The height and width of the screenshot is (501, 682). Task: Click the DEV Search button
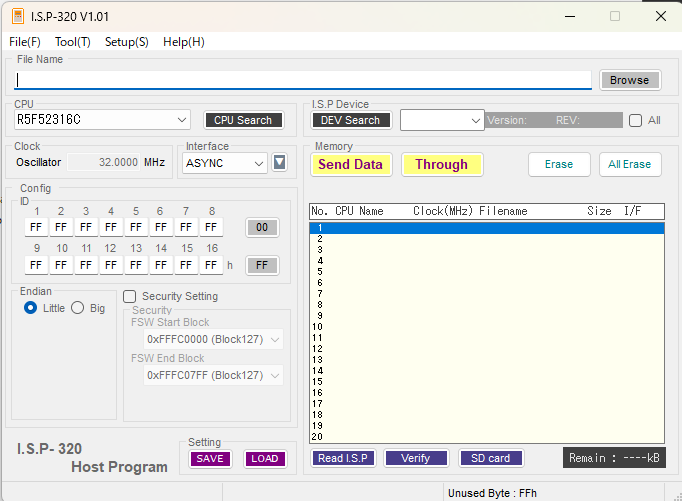click(x=351, y=120)
